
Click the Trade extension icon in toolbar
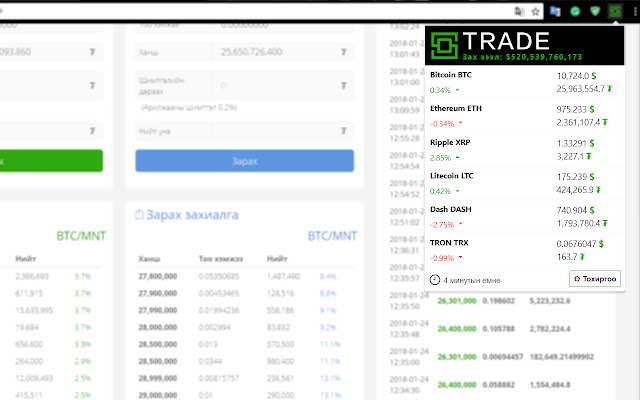click(615, 11)
